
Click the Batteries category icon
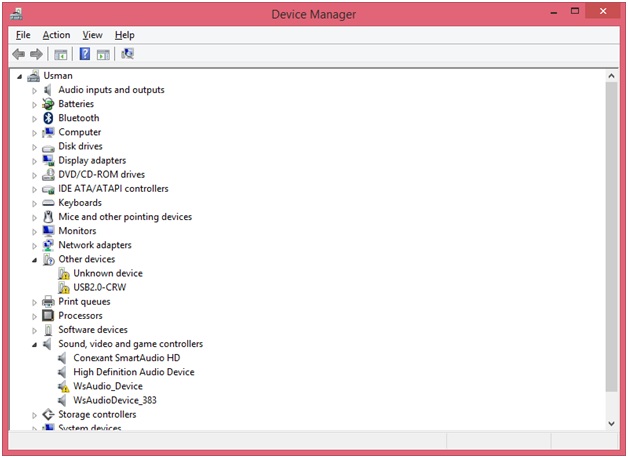(x=48, y=104)
